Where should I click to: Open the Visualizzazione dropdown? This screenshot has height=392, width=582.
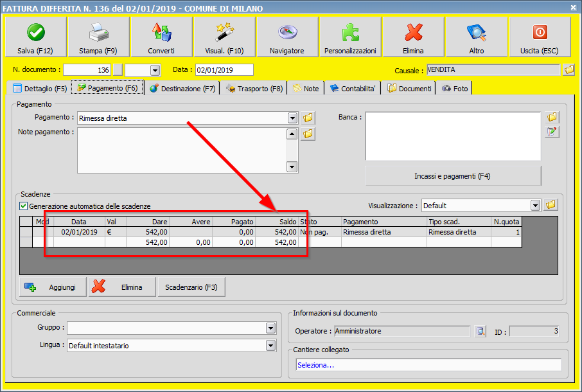[535, 206]
